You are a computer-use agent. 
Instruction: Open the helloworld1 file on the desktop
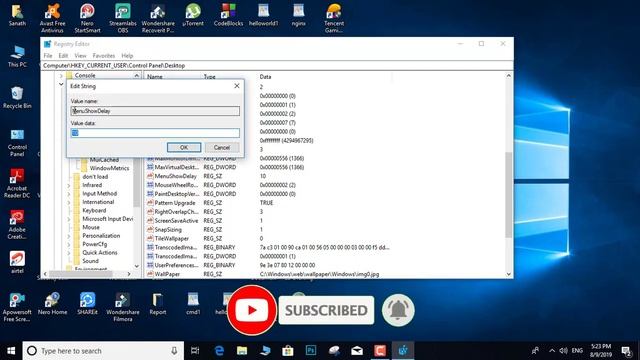(263, 15)
